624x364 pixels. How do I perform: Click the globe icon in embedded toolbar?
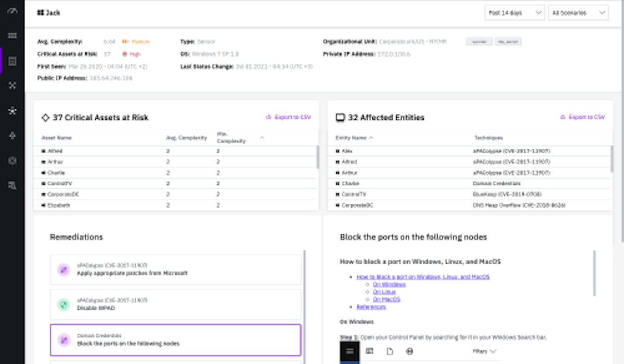[409, 352]
